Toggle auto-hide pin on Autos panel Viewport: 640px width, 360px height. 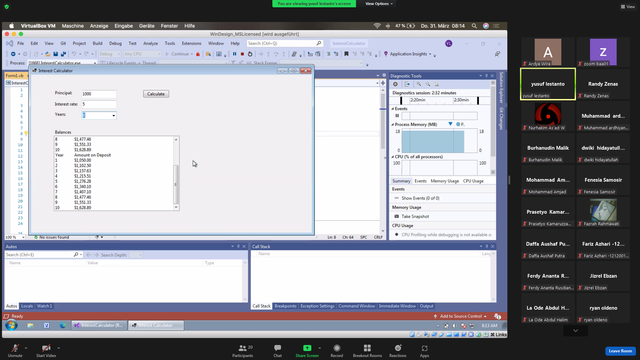[238, 247]
